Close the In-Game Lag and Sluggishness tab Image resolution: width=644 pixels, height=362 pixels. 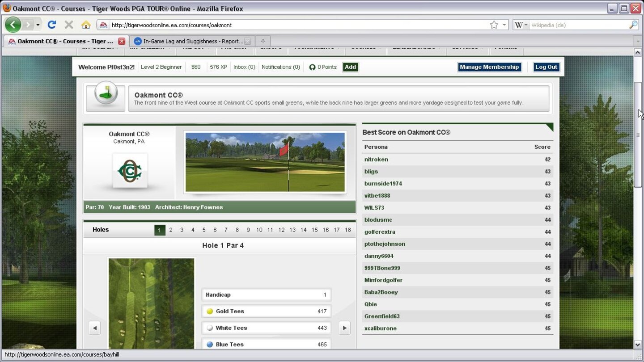(x=247, y=41)
